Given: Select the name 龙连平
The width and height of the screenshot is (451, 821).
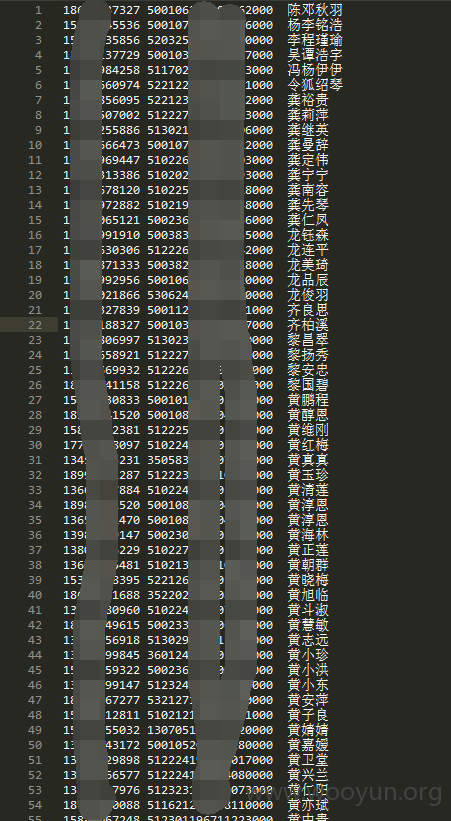Looking at the screenshot, I should (308, 250).
